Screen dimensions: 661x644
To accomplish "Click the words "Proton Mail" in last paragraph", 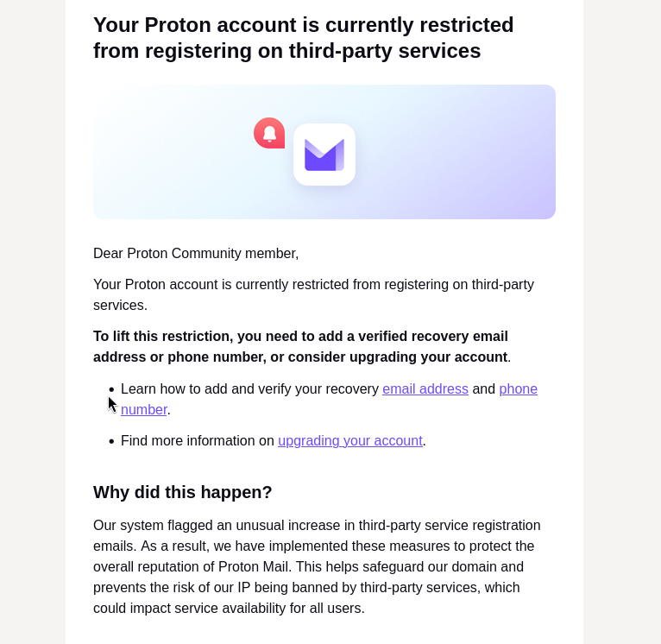I will (255, 567).
